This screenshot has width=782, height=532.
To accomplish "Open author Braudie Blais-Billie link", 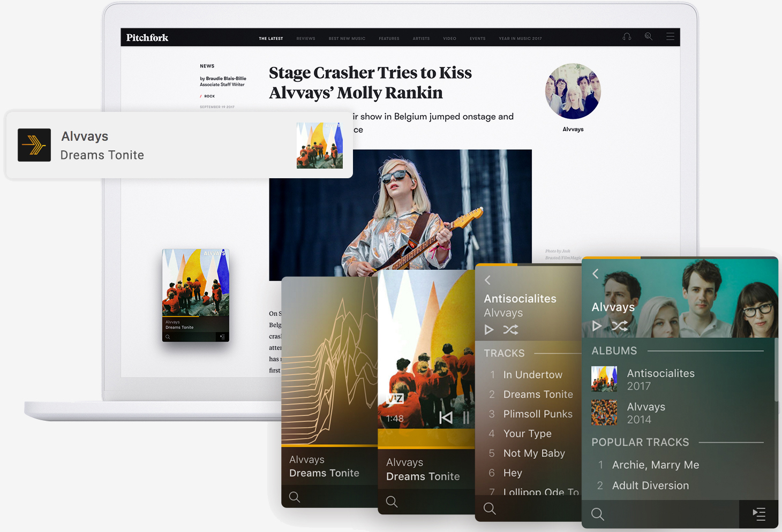I will (x=226, y=79).
